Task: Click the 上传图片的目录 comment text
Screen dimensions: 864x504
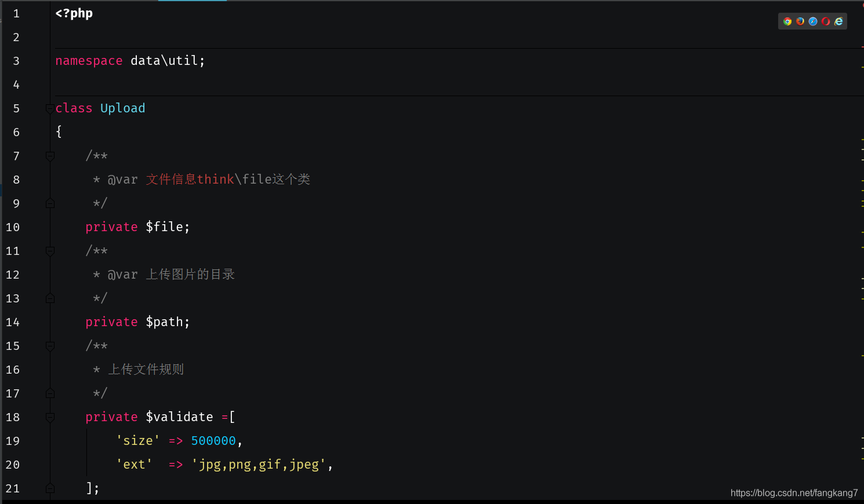Action: (190, 275)
